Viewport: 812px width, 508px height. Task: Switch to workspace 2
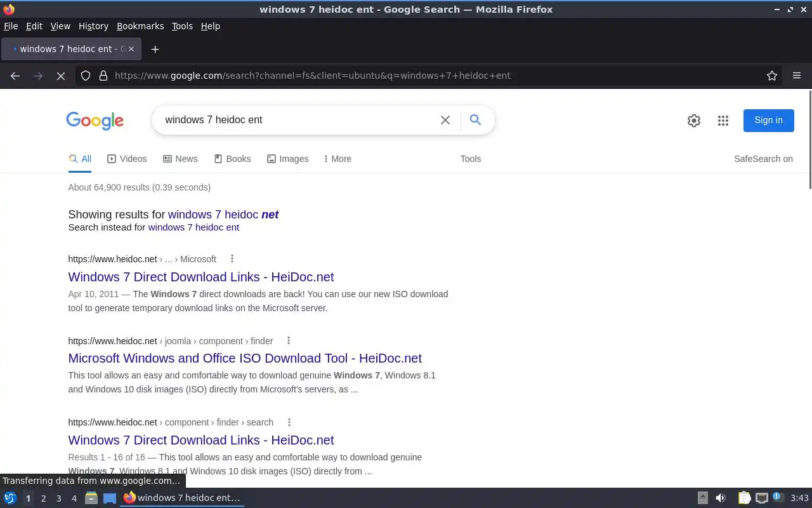point(43,498)
